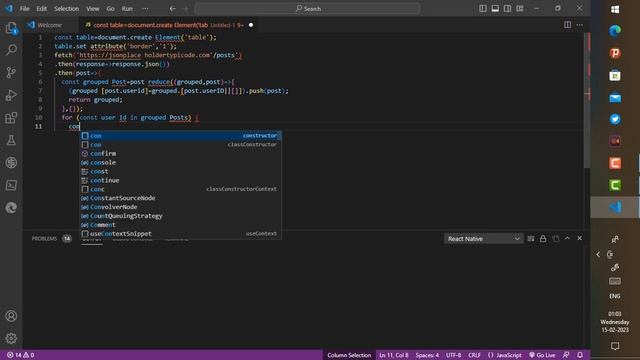Image resolution: width=640 pixels, height=360 pixels.
Task: Choose 'CountQueuingStrategy' suggestion
Action: pyautogui.click(x=180, y=216)
